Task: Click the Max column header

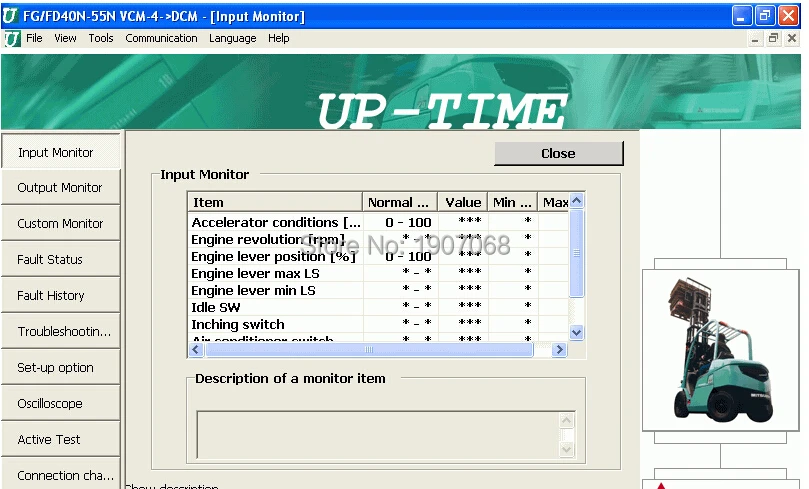Action: tap(554, 202)
